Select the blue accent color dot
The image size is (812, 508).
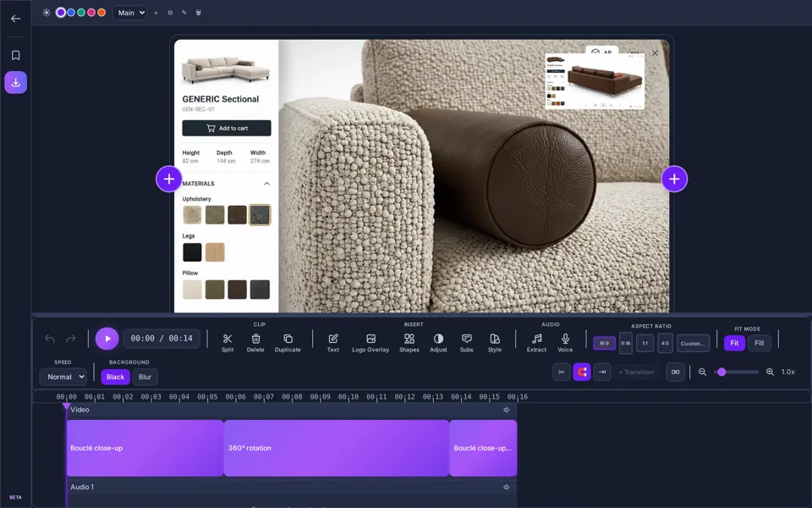click(x=71, y=13)
